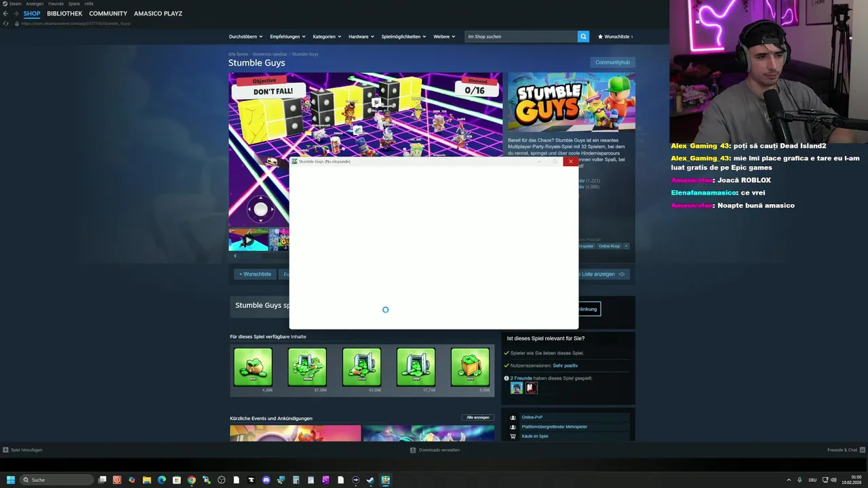The image size is (868, 488).
Task: Open Task View in the taskbar
Action: click(x=102, y=480)
